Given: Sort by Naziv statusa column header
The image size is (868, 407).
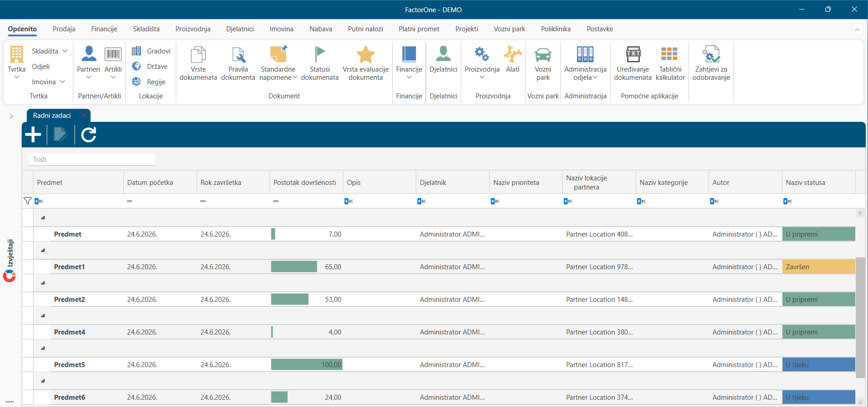Looking at the screenshot, I should [x=818, y=183].
